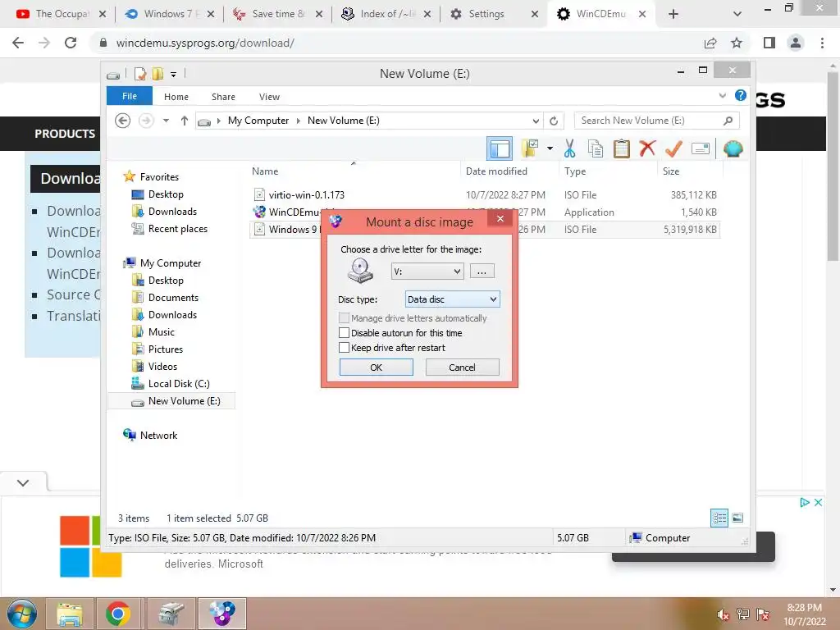840x630 pixels.
Task: Switch to the Share ribbon tab
Action: click(x=223, y=97)
